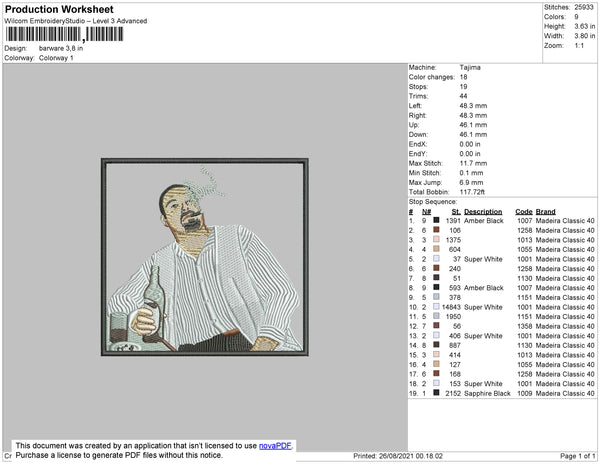The image size is (600, 464).
Task: Click the 'N#' column header
Action: pyautogui.click(x=426, y=212)
